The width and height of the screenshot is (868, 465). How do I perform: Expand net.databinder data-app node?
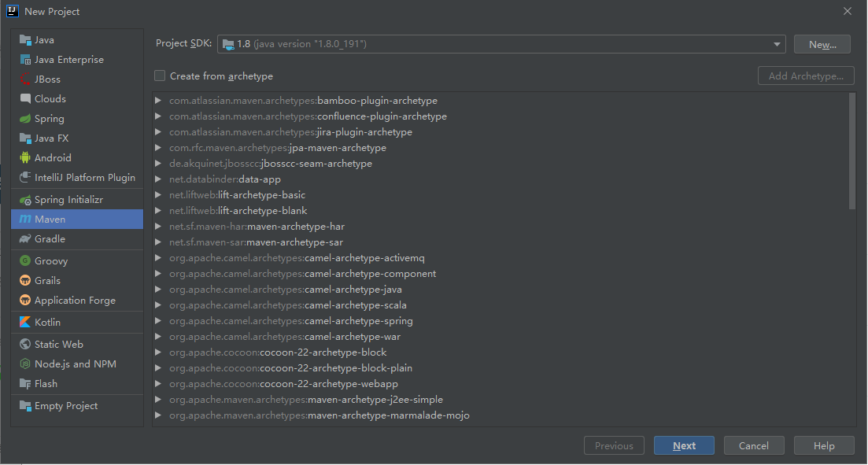point(158,179)
